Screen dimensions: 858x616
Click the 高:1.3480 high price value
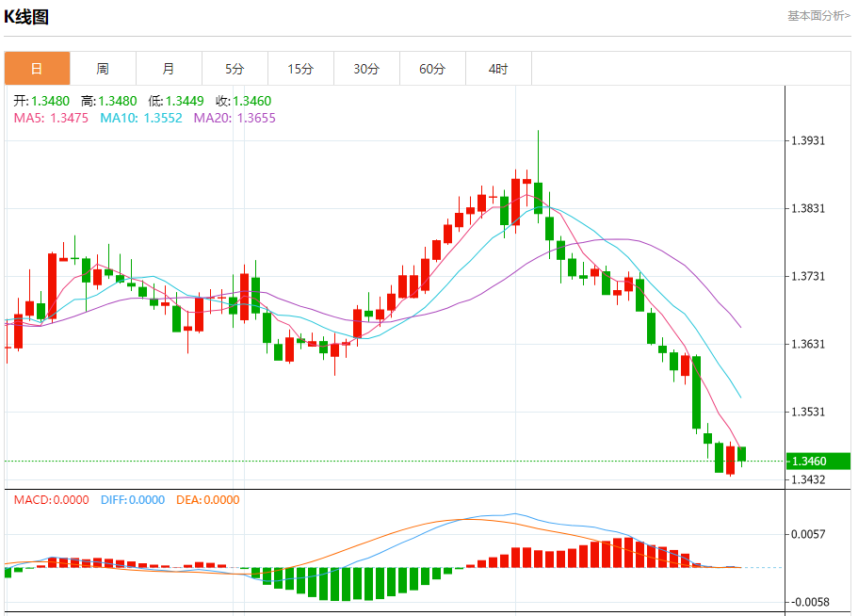pyautogui.click(x=109, y=101)
